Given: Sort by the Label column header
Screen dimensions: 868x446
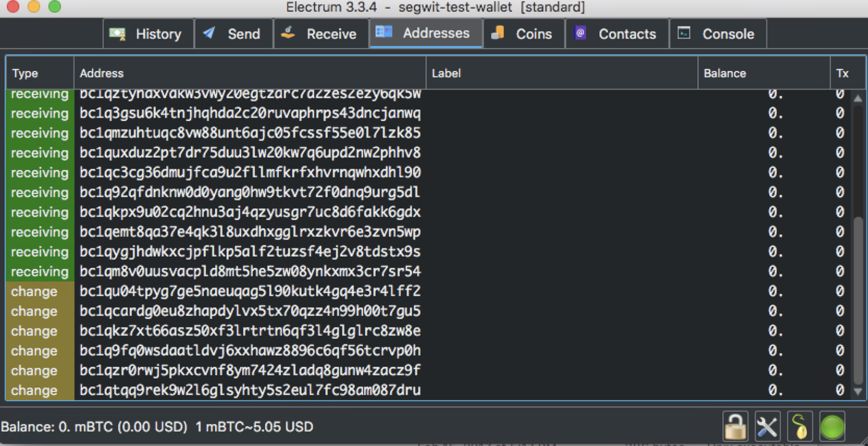Looking at the screenshot, I should [x=562, y=73].
